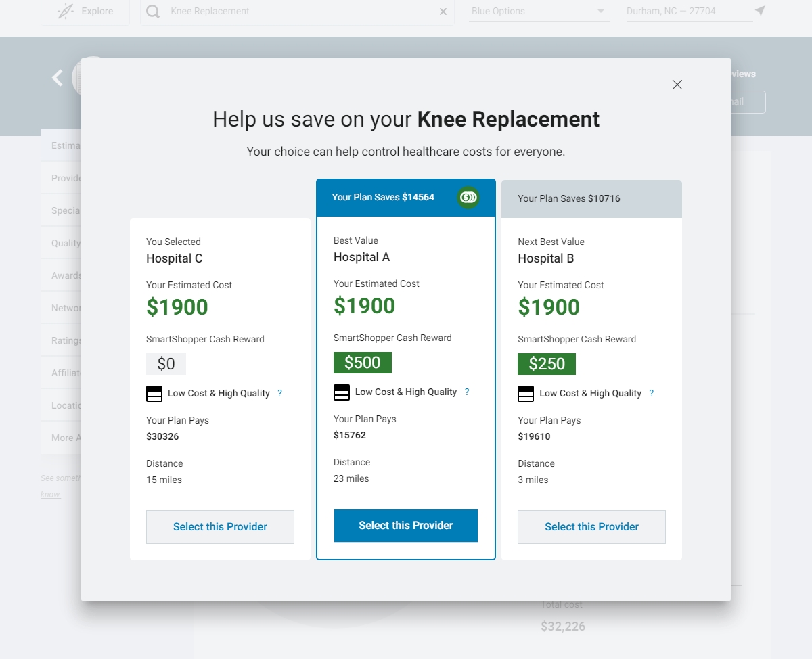Open Low Cost & High Quality help for Hospital C
812x659 pixels.
(x=280, y=393)
